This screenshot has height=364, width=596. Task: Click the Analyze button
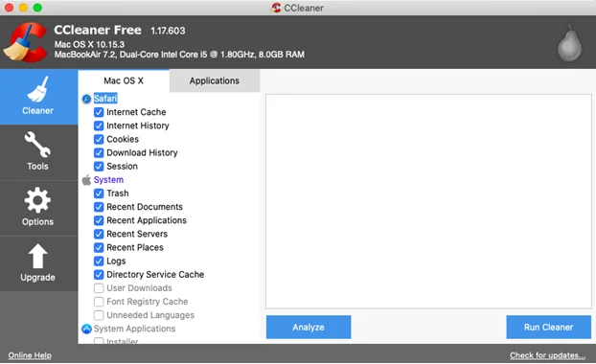(x=309, y=328)
